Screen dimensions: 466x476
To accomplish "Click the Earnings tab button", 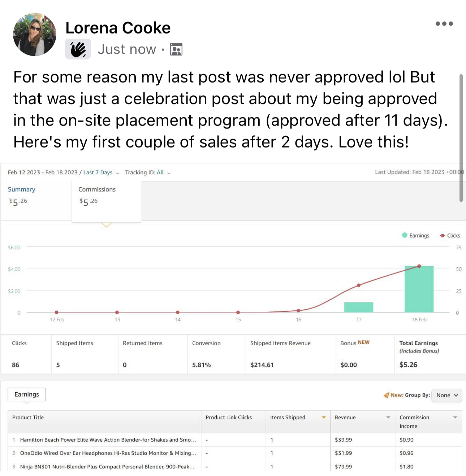I will pos(27,394).
